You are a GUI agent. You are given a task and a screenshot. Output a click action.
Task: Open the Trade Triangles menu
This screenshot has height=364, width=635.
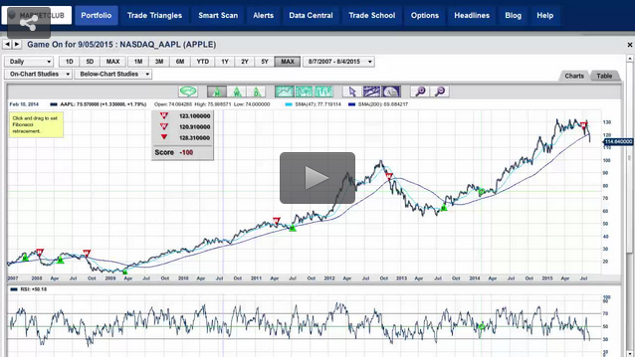(x=154, y=15)
